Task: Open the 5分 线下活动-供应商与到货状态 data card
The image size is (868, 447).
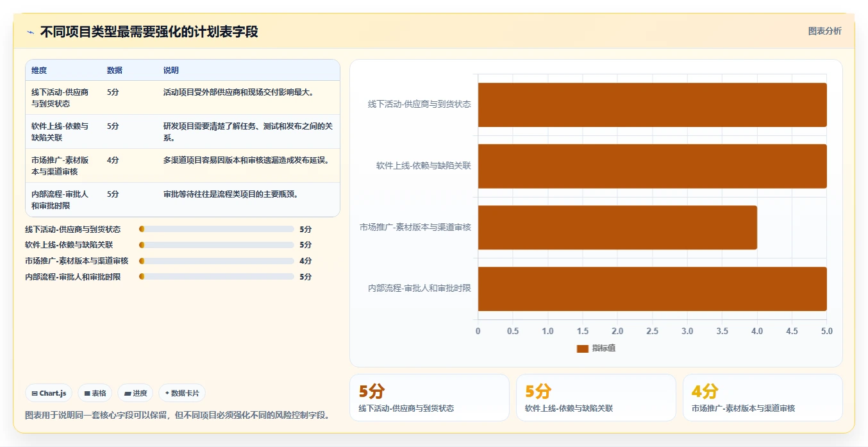Action: pyautogui.click(x=430, y=398)
